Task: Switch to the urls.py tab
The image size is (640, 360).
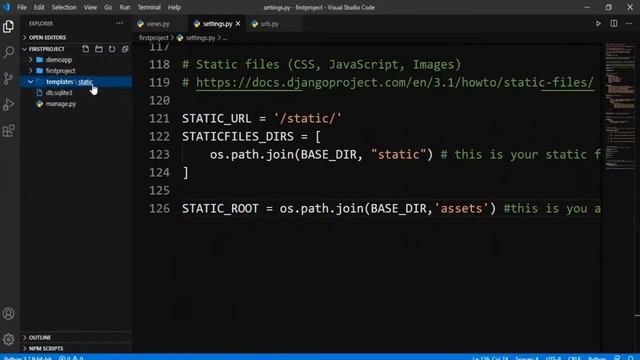Action: pyautogui.click(x=273, y=24)
